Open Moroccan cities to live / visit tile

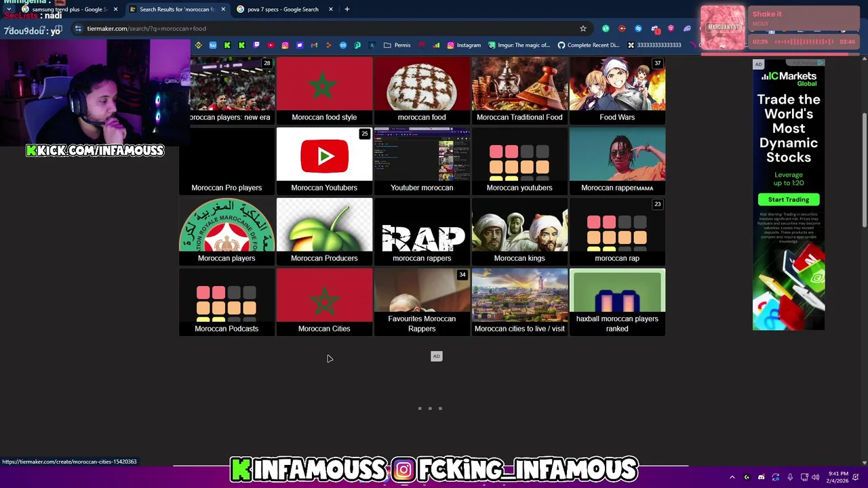[x=519, y=302]
